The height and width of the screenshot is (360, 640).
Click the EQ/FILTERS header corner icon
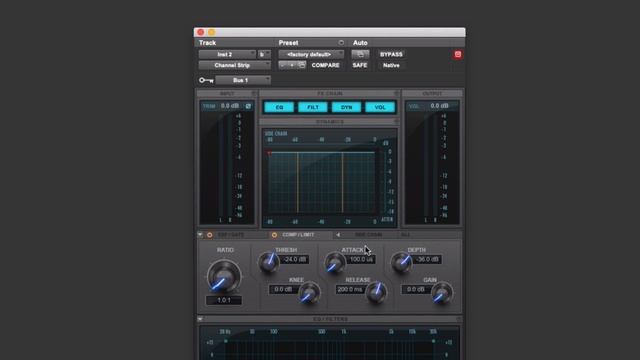[458, 319]
